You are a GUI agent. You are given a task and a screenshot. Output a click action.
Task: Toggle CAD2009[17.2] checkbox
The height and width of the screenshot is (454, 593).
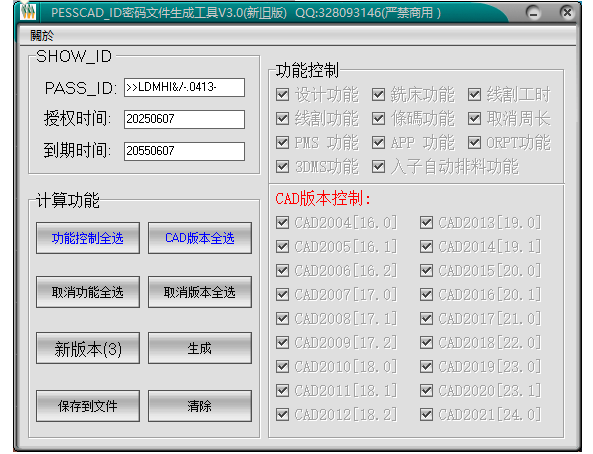[x=283, y=342]
